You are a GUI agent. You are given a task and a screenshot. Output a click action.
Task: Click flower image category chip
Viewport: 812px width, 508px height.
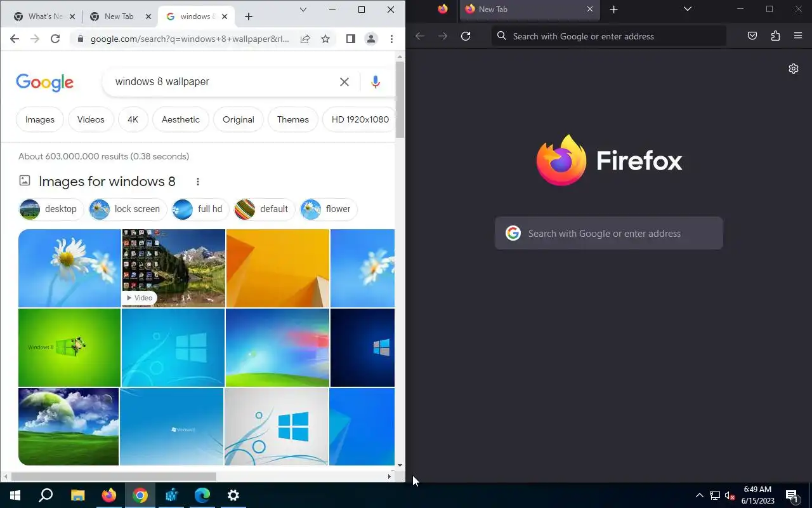tap(329, 209)
